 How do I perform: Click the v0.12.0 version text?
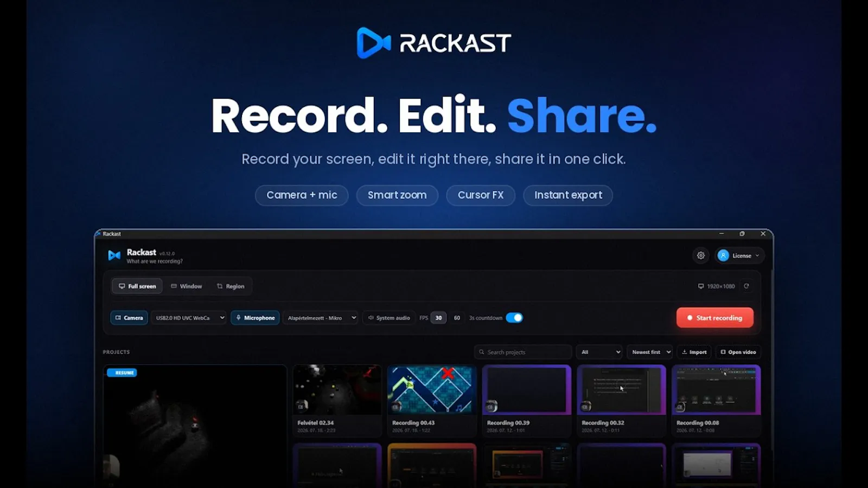pyautogui.click(x=167, y=253)
